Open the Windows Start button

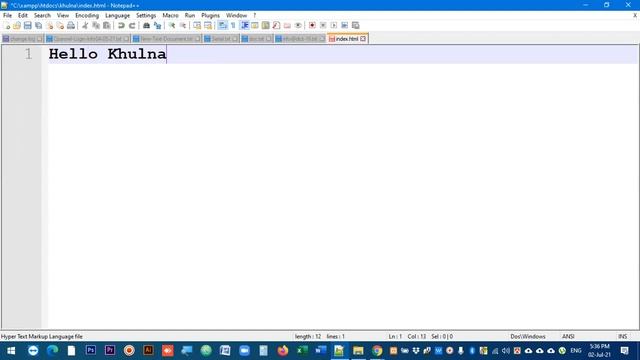click(x=11, y=351)
